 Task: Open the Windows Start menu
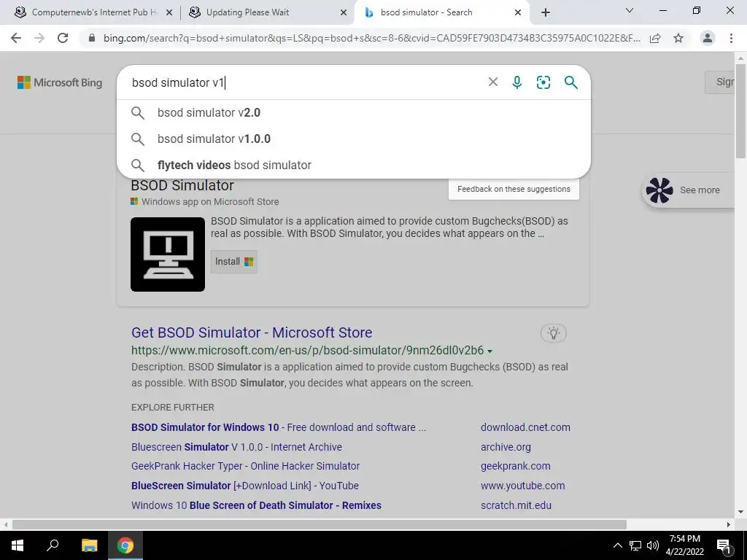tap(18, 545)
